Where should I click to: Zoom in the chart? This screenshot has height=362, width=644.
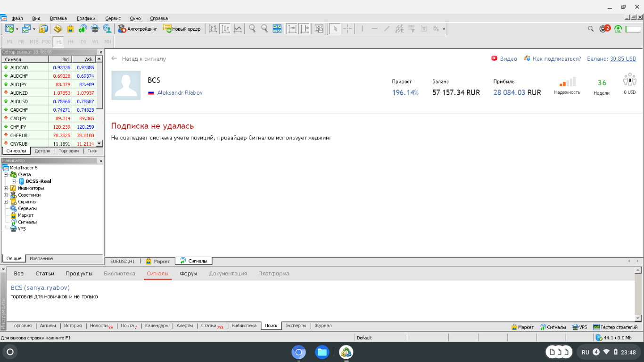[252, 29]
